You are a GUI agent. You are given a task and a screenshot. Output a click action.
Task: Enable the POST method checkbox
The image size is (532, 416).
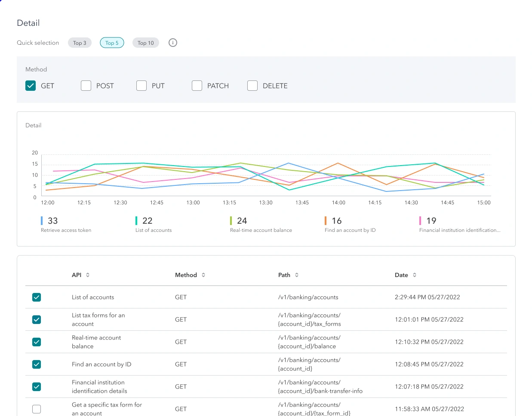[86, 86]
